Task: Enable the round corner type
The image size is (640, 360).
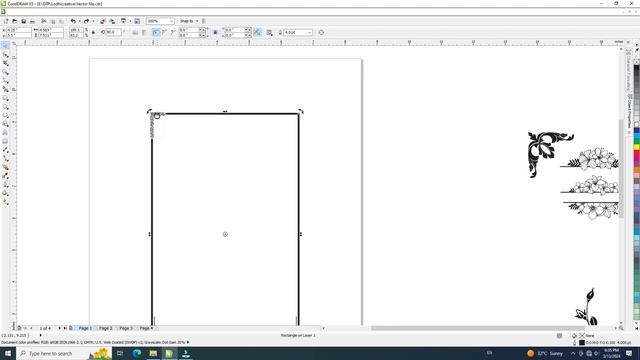Action: [156, 32]
